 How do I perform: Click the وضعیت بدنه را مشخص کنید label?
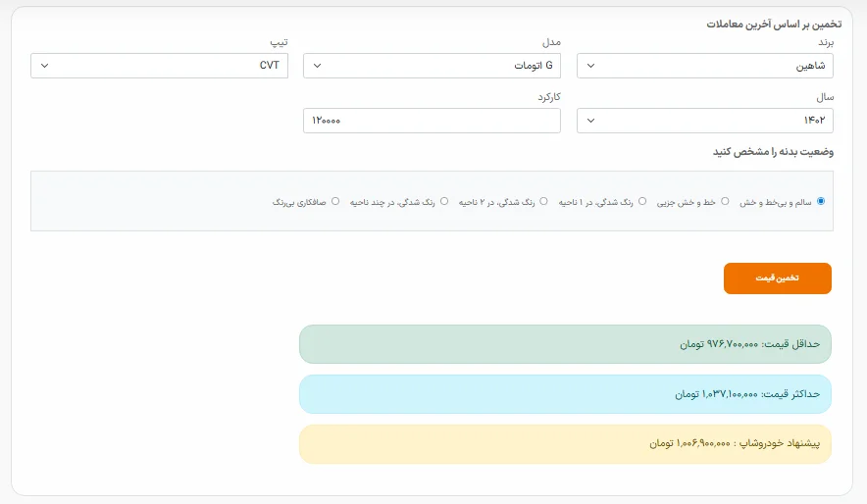click(773, 152)
